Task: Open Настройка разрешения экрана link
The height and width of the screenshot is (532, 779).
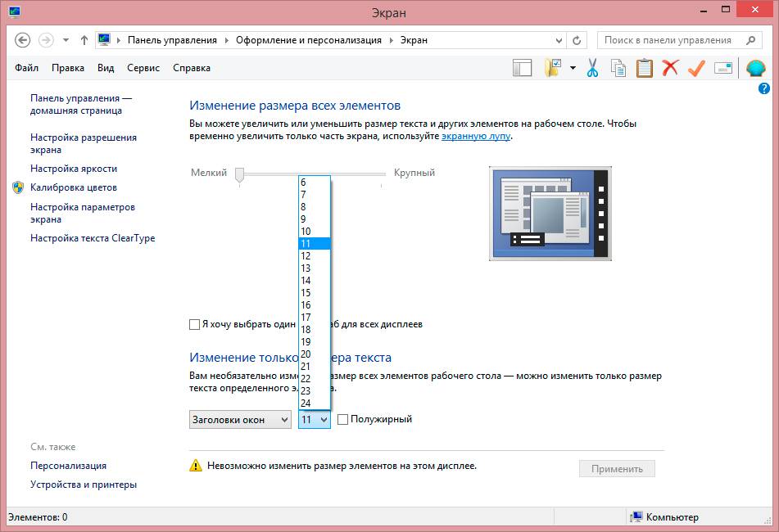Action: coord(83,143)
